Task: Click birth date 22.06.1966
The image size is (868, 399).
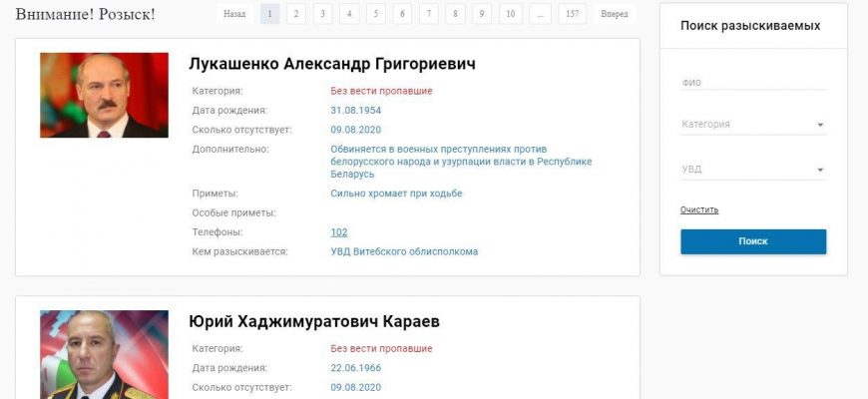Action: 356,368
